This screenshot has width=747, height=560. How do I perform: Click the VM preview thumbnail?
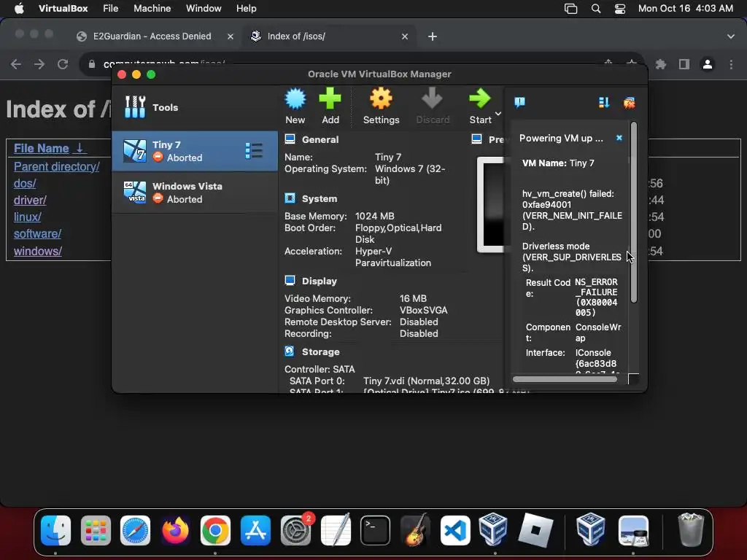[491, 204]
